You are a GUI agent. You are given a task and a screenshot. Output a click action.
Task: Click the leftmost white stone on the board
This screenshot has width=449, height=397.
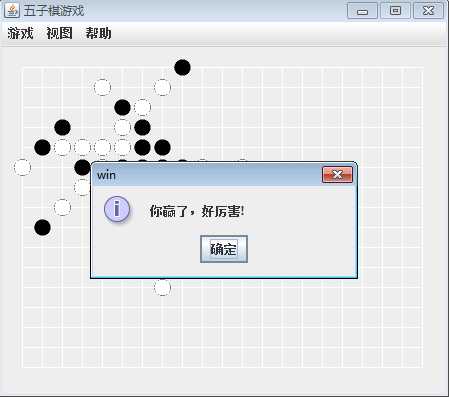point(22,167)
